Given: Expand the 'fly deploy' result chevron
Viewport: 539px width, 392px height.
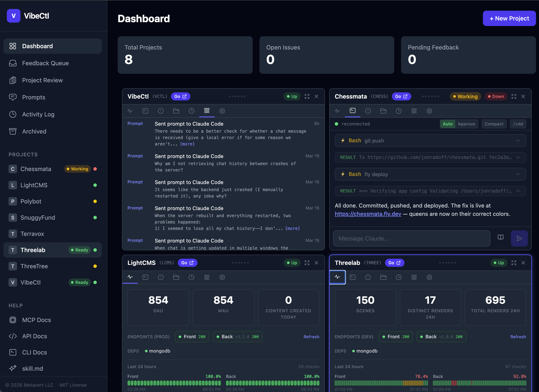Looking at the screenshot, I should pos(518,191).
